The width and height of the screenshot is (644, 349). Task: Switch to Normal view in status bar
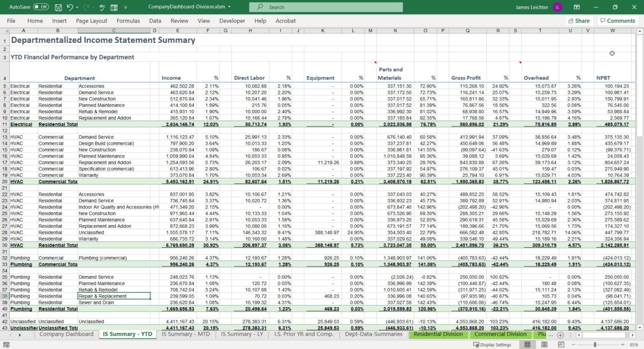(528, 344)
